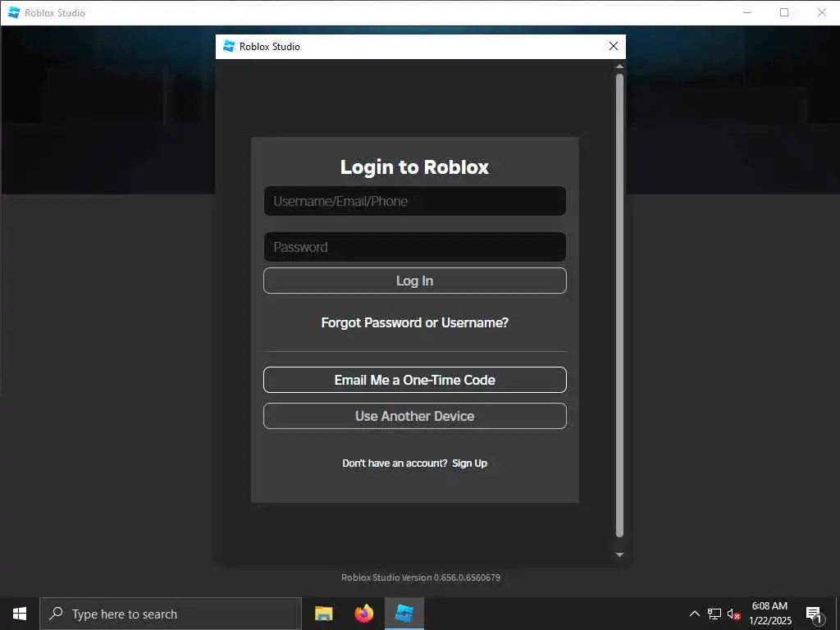
Task: Close the main Roblox Studio window
Action: click(x=822, y=12)
